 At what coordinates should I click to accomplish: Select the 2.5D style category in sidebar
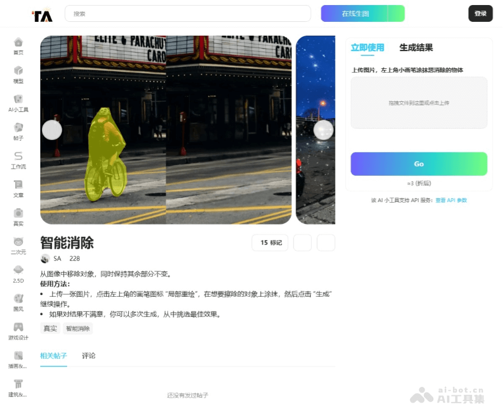(18, 275)
